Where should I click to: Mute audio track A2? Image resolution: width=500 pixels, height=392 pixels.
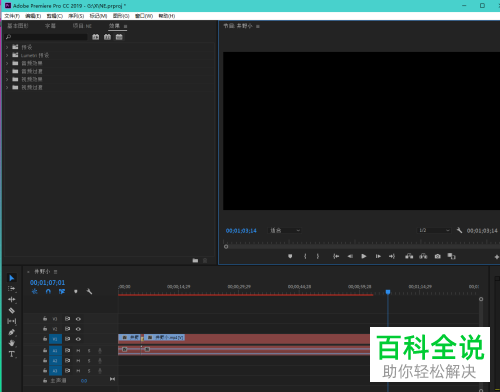(78, 361)
